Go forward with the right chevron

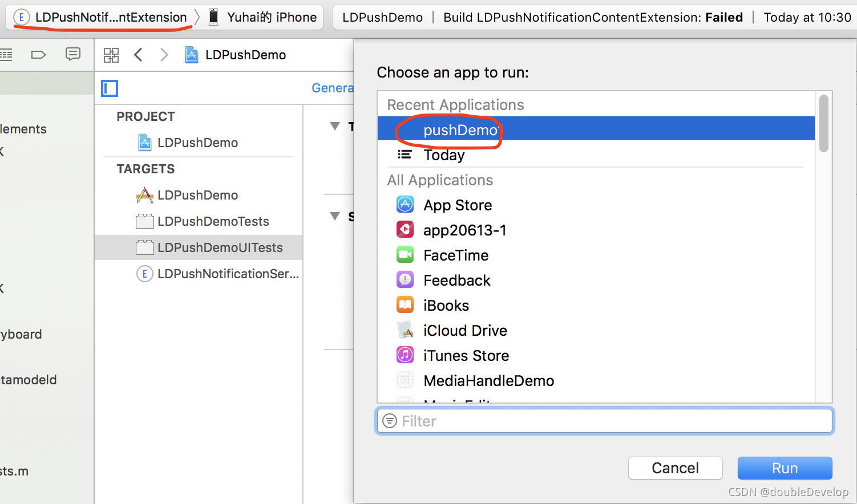[164, 55]
